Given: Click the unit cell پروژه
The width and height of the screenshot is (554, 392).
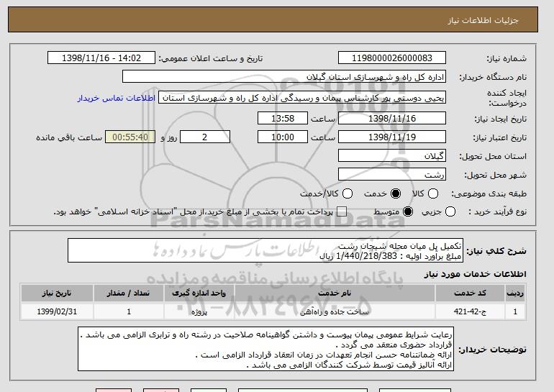Looking at the screenshot, I should click(x=199, y=312).
